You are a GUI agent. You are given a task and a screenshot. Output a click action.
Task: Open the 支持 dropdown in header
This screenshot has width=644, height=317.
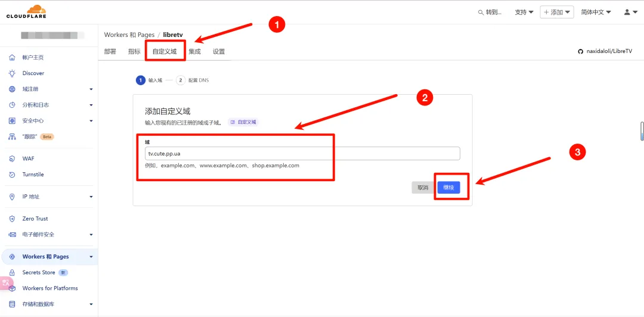coord(524,13)
